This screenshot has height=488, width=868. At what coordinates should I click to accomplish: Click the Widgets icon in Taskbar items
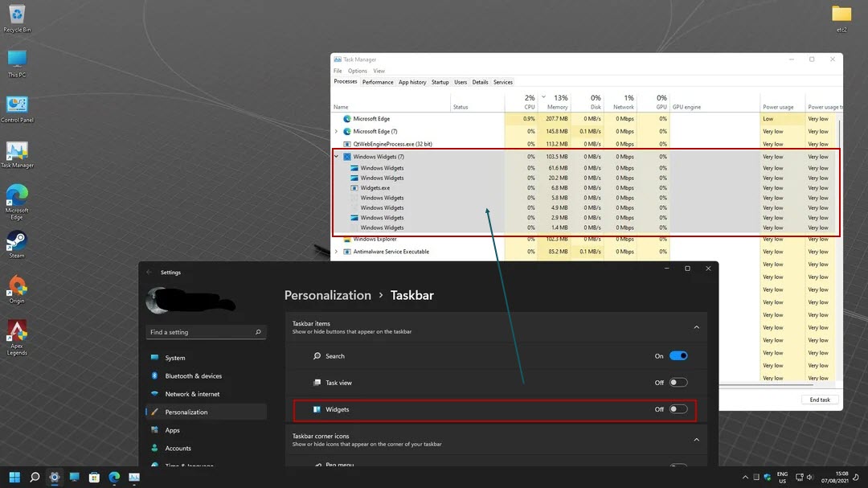click(317, 409)
